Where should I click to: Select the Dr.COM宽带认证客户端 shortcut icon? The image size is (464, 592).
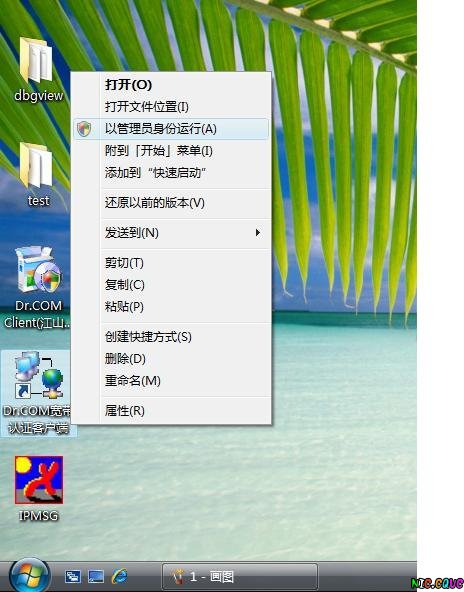pyautogui.click(x=38, y=376)
